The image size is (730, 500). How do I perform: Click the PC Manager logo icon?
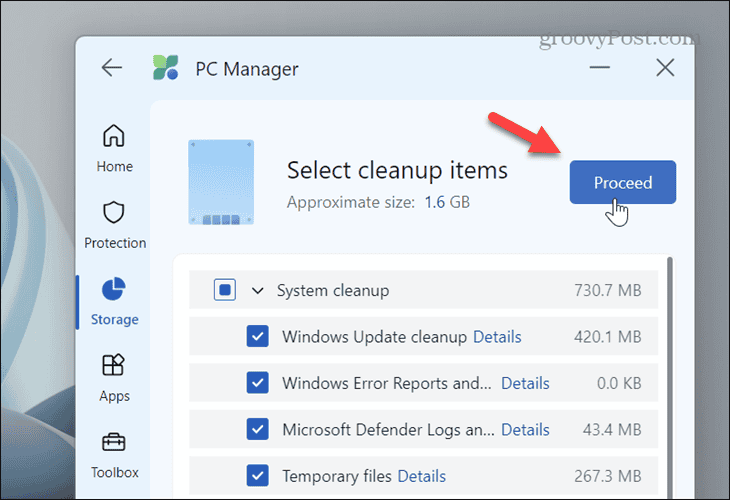tap(166, 68)
